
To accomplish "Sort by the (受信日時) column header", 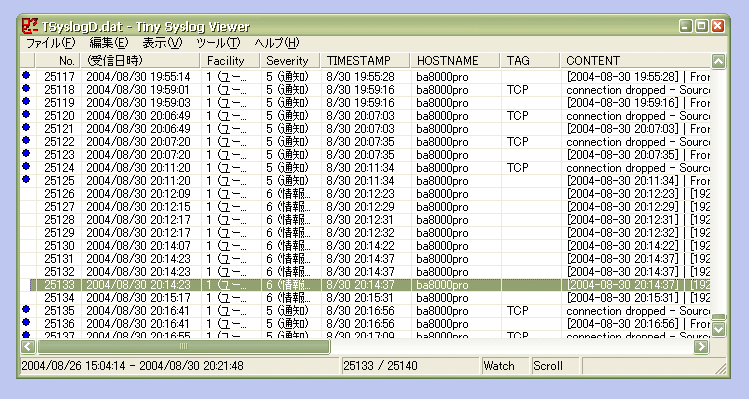I will click(x=141, y=61).
